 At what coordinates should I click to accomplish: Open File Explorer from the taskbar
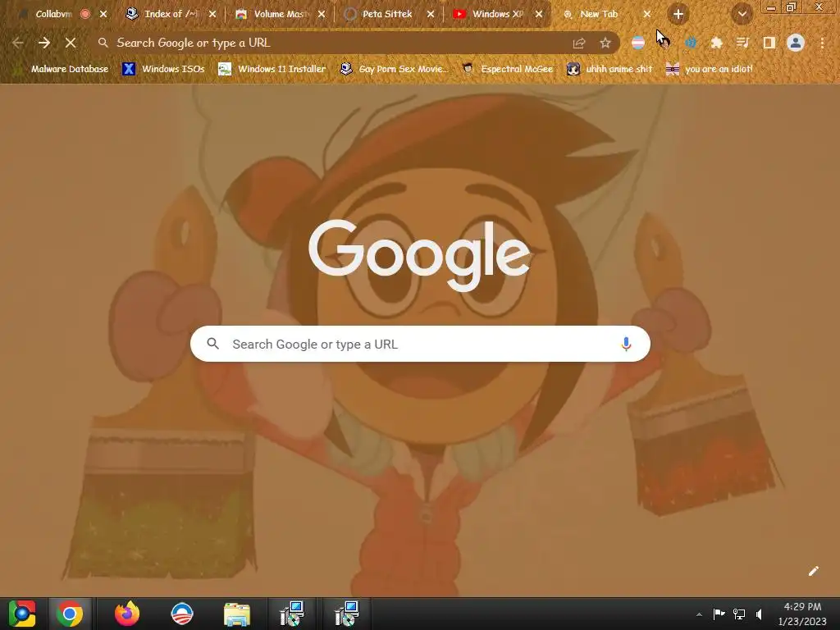click(x=237, y=614)
